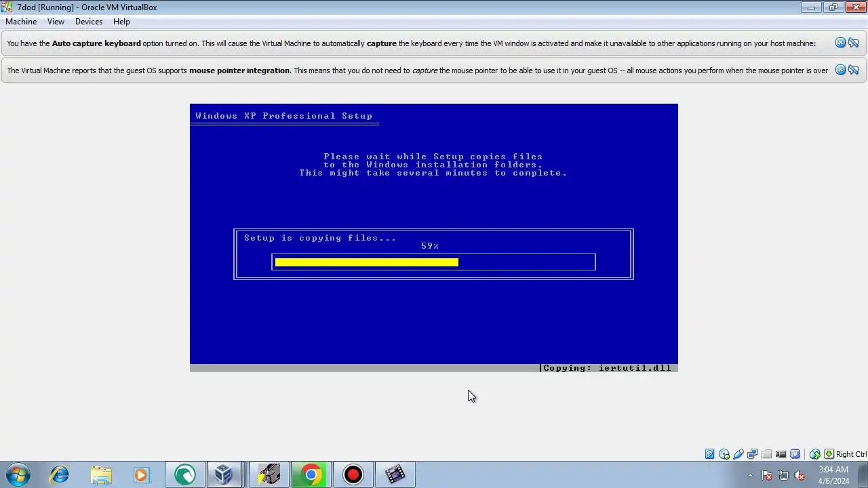Show hidden system tray icons
868x488 pixels.
pos(750,475)
